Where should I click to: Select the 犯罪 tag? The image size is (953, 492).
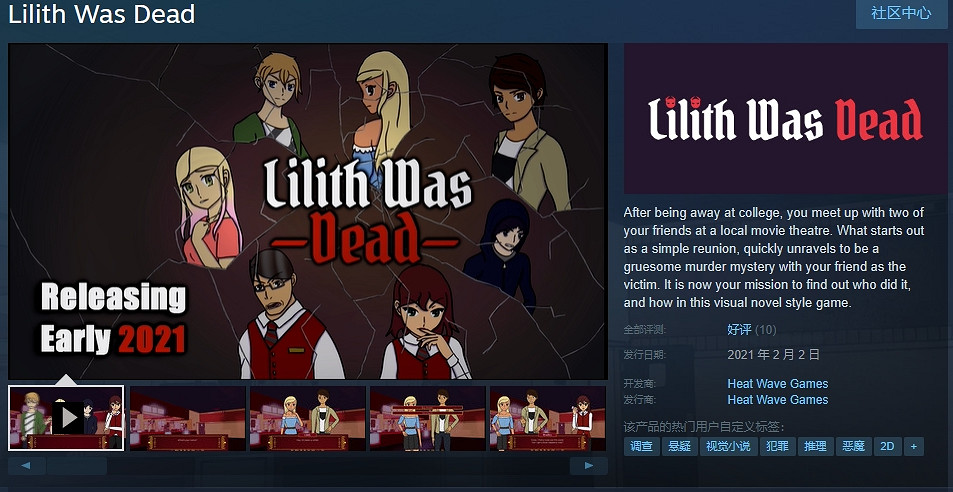click(x=777, y=446)
